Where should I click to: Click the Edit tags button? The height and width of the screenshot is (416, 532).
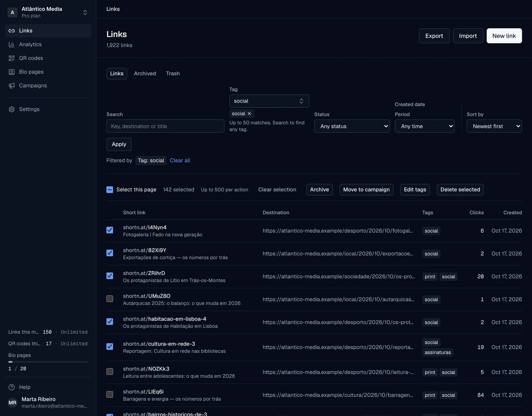(415, 190)
